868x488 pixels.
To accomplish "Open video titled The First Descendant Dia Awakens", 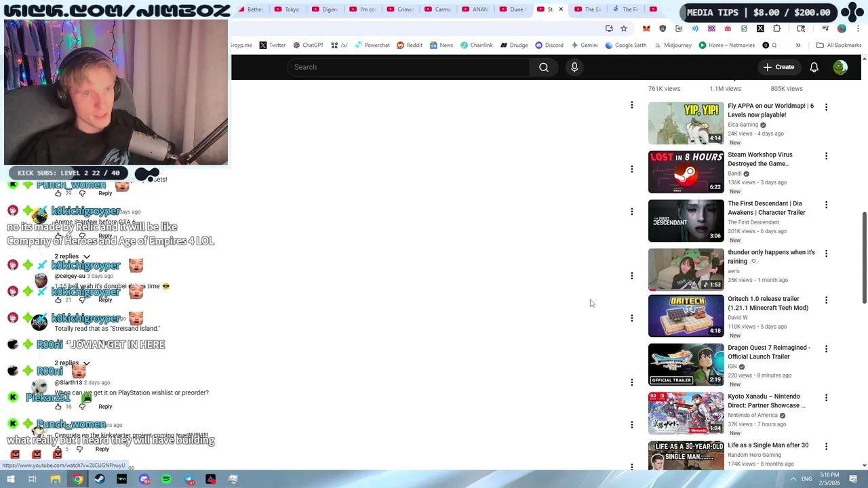I will tap(766, 208).
